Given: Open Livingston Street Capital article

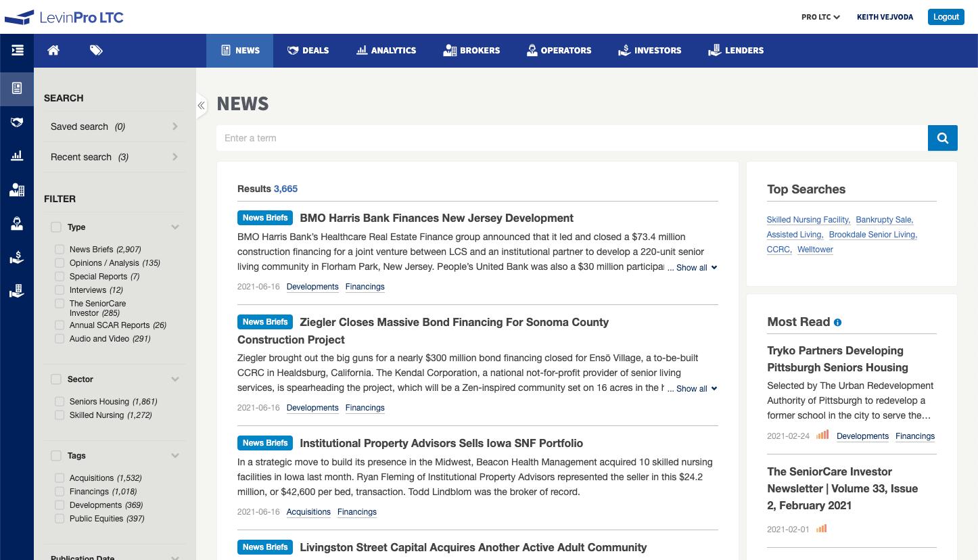Looking at the screenshot, I should [x=473, y=547].
